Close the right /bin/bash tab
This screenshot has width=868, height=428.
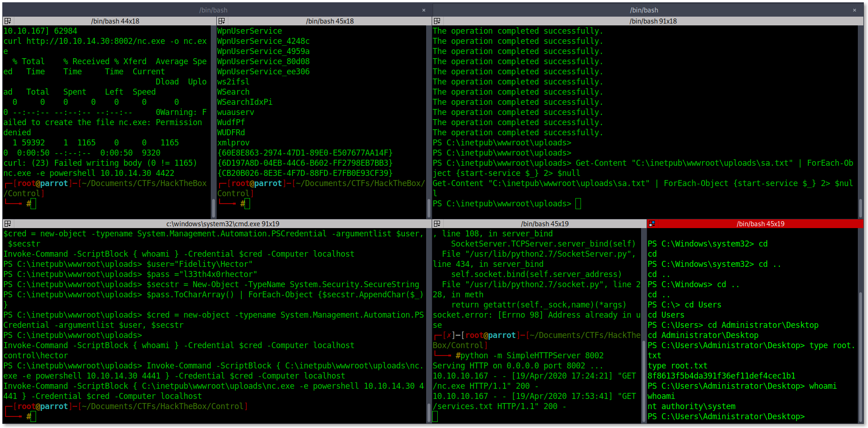click(x=855, y=10)
